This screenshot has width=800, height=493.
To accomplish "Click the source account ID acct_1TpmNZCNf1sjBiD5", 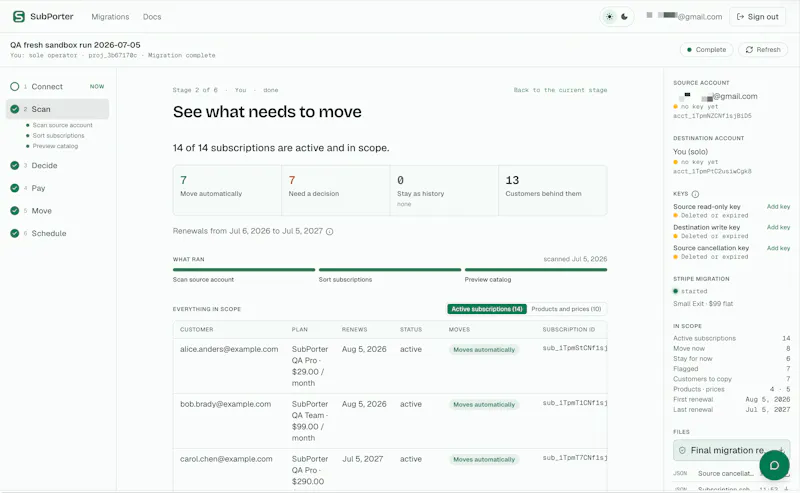I will pos(712,116).
